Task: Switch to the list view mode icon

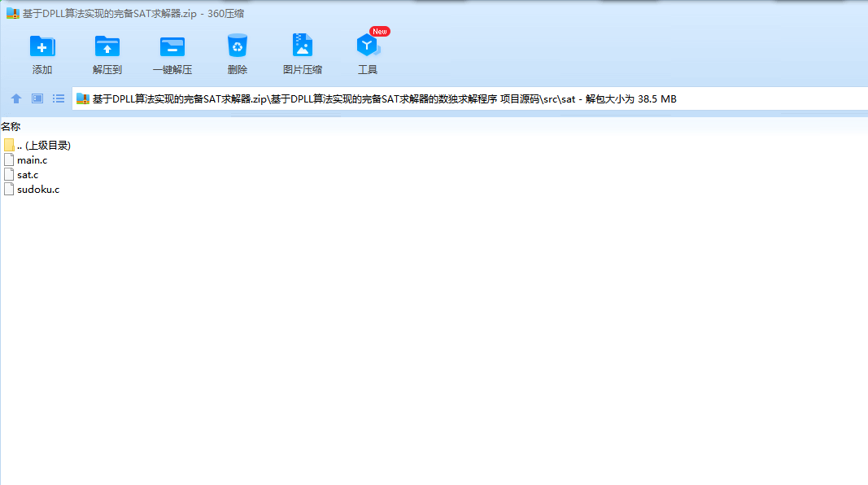Action: pyautogui.click(x=59, y=98)
